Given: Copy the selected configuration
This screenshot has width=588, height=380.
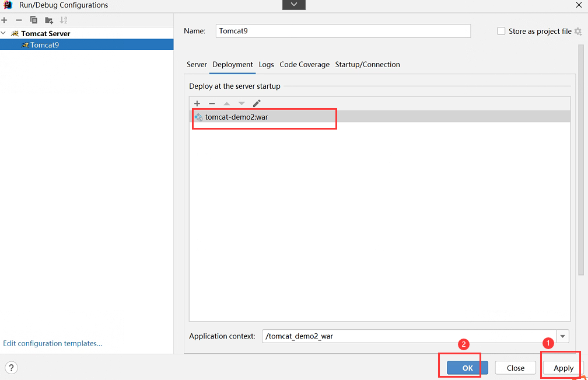Looking at the screenshot, I should coord(34,20).
